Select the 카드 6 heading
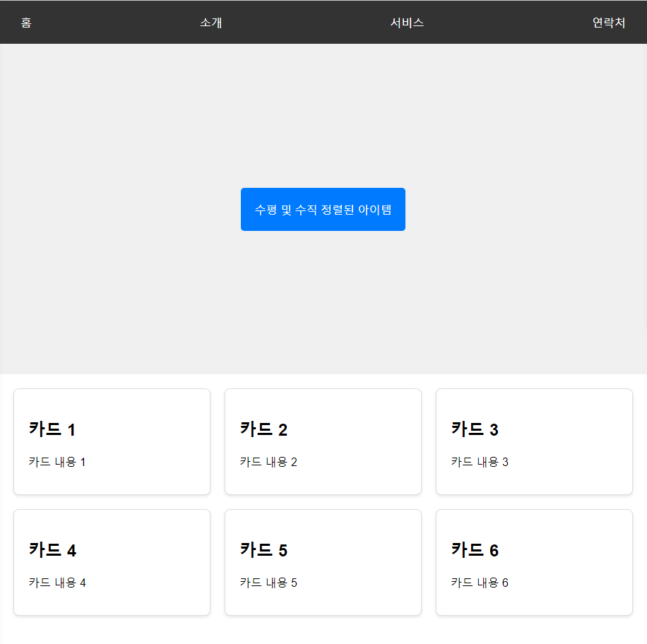Screen dimensions: 647x644 point(475,550)
